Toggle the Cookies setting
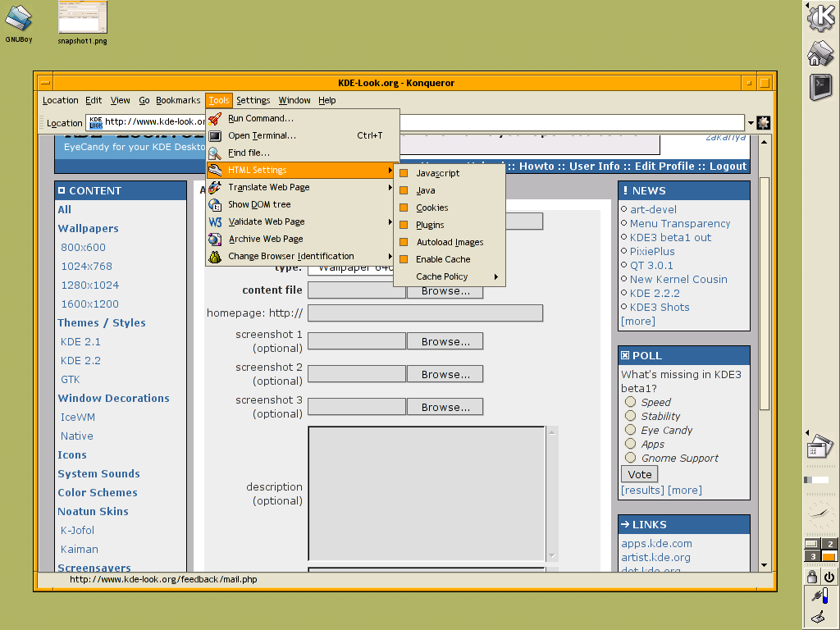The image size is (840, 630). point(404,208)
